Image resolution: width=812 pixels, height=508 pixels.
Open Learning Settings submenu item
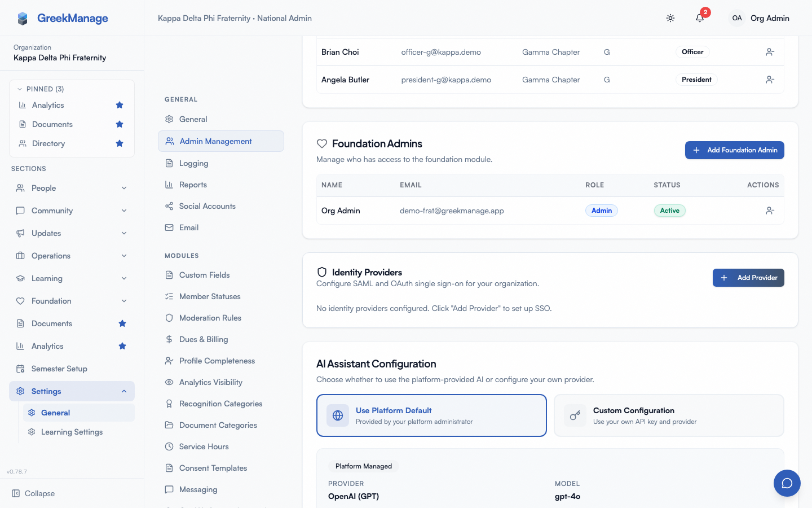pos(78,432)
